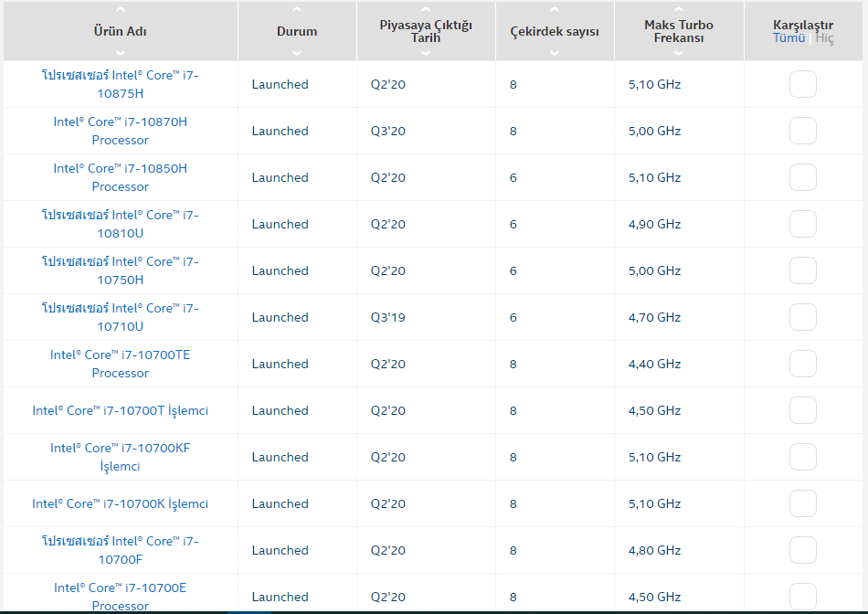This screenshot has height=614, width=868.
Task: Check compare box for i7-10700E
Action: 803,597
